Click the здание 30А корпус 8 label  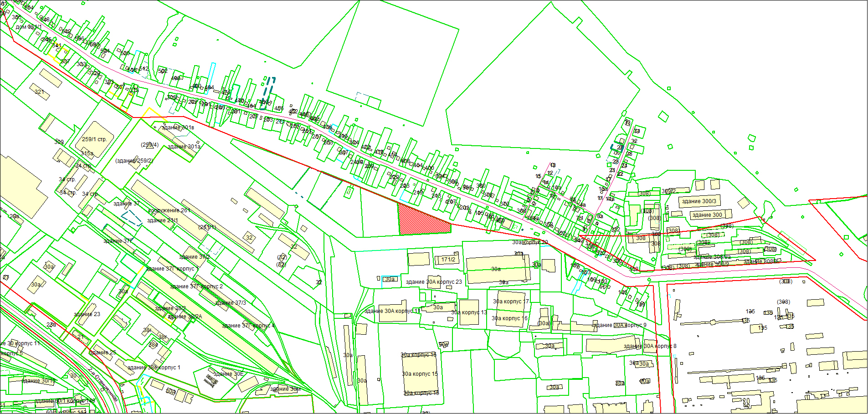(650, 346)
